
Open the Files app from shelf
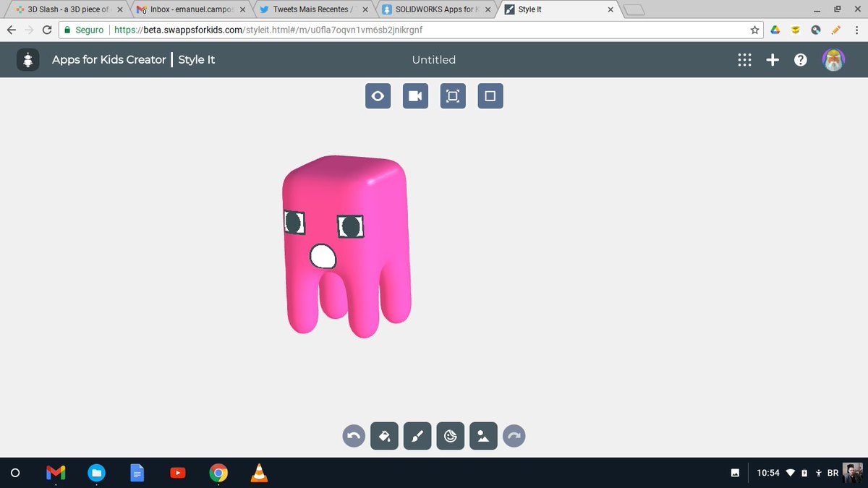[96, 473]
